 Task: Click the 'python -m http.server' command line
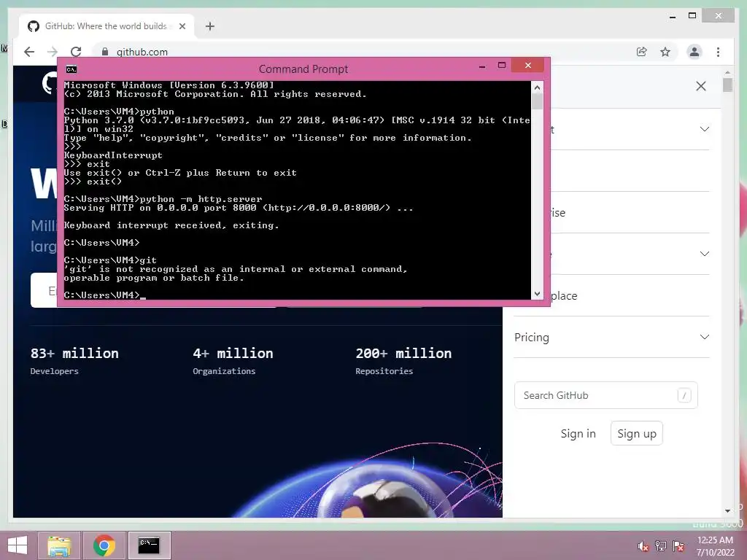(163, 199)
